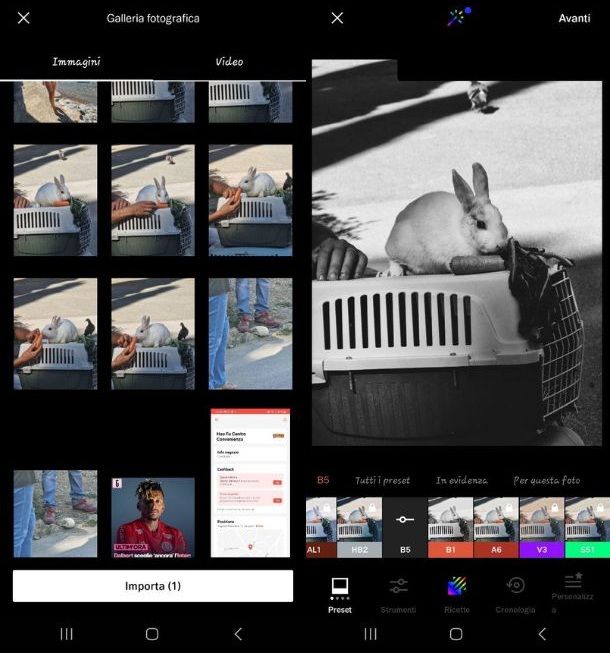Close the Galleria fotografica screen
The width and height of the screenshot is (610, 653).
pyautogui.click(x=24, y=18)
